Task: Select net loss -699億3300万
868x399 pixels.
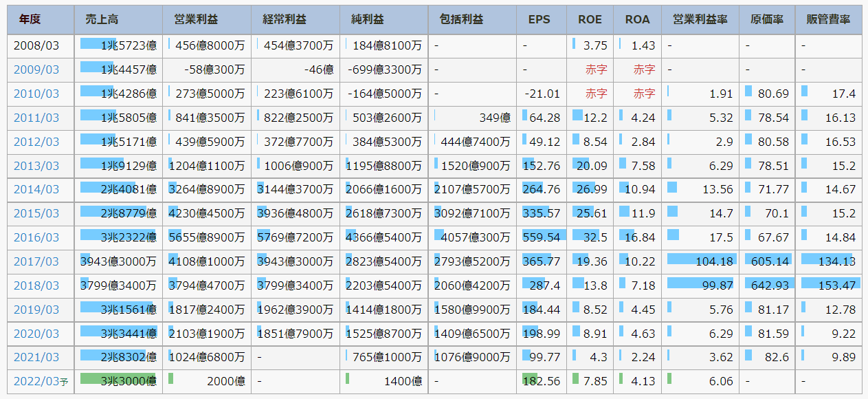Action: coord(385,69)
